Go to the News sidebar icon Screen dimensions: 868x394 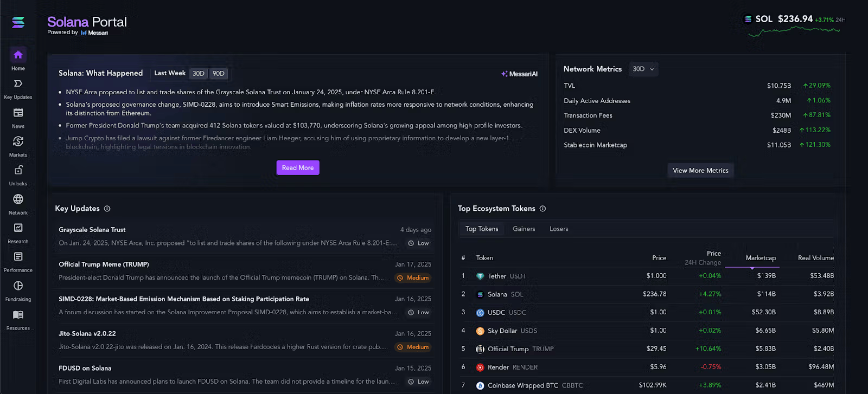(18, 113)
